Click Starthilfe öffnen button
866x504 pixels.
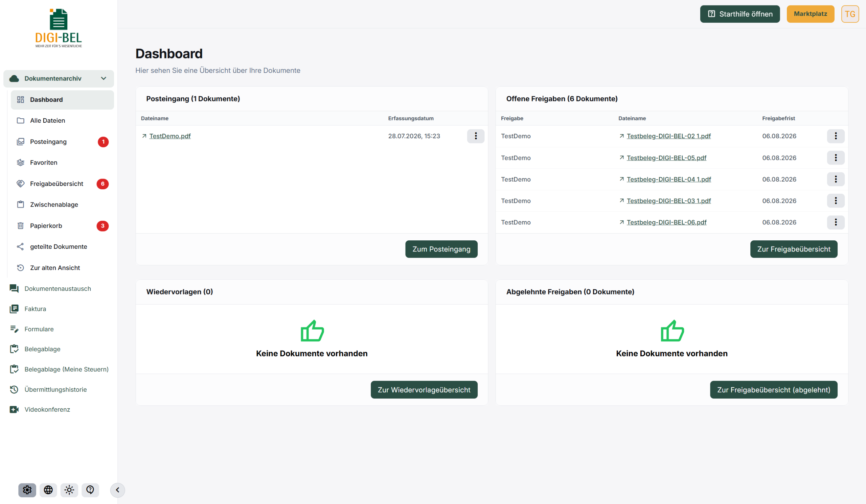pyautogui.click(x=740, y=14)
